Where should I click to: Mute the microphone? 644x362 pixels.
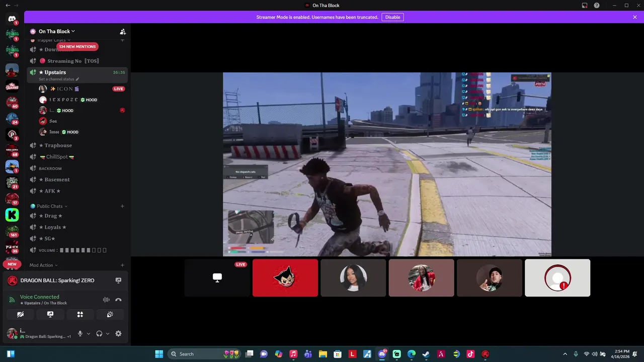pos(79,333)
